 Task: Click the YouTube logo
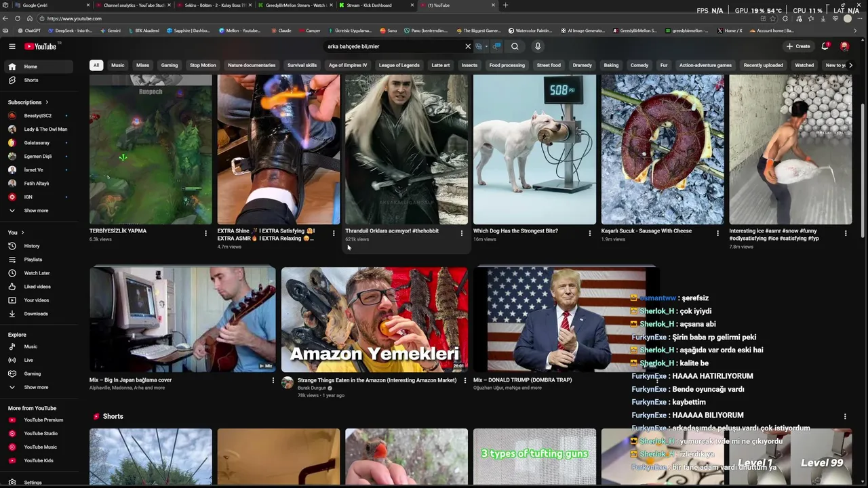[41, 46]
